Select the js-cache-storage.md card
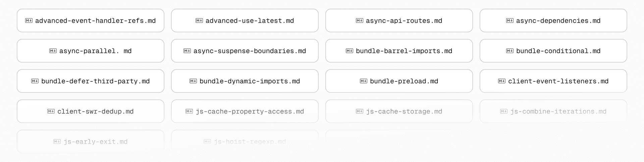This screenshot has height=162, width=644. click(x=399, y=111)
